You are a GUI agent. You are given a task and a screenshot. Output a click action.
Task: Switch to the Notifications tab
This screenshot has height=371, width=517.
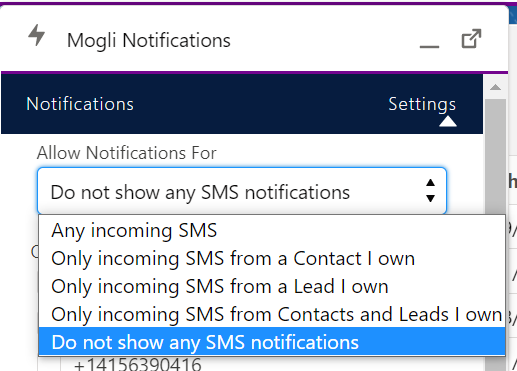pos(80,104)
